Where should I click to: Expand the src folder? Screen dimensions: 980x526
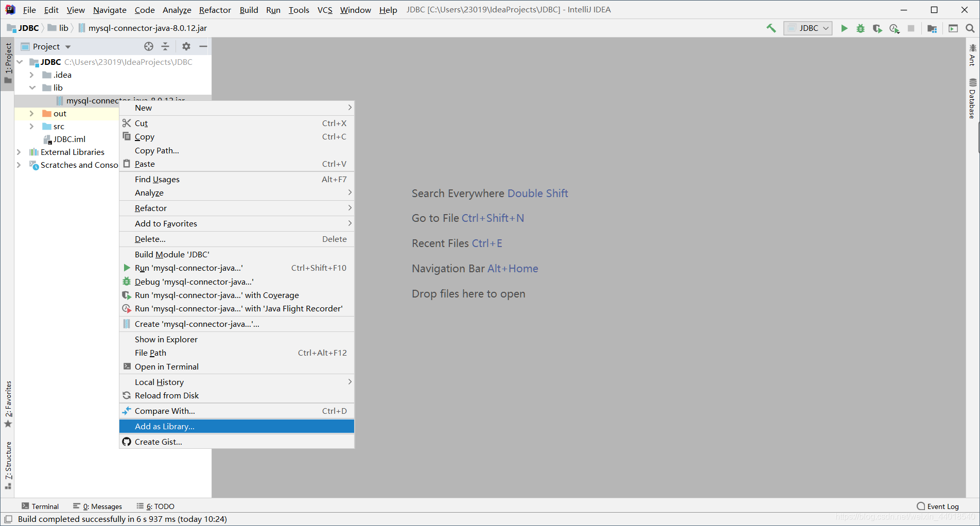(x=31, y=126)
